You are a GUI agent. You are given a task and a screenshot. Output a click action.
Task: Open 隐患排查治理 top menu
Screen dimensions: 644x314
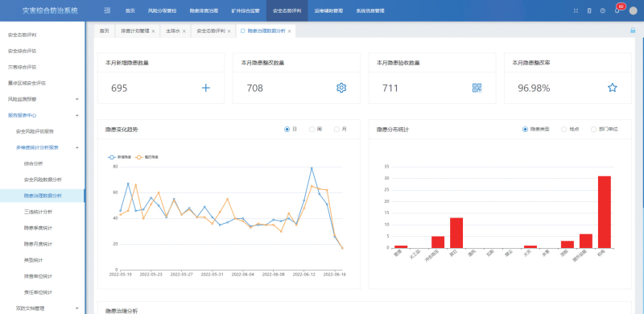pos(204,10)
